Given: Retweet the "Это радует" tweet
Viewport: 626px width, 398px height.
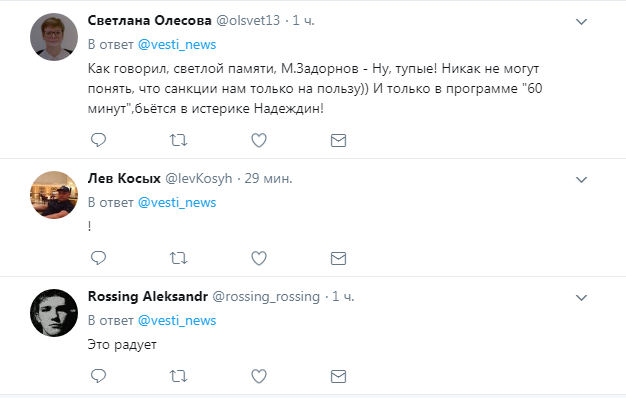Looking at the screenshot, I should (x=178, y=376).
